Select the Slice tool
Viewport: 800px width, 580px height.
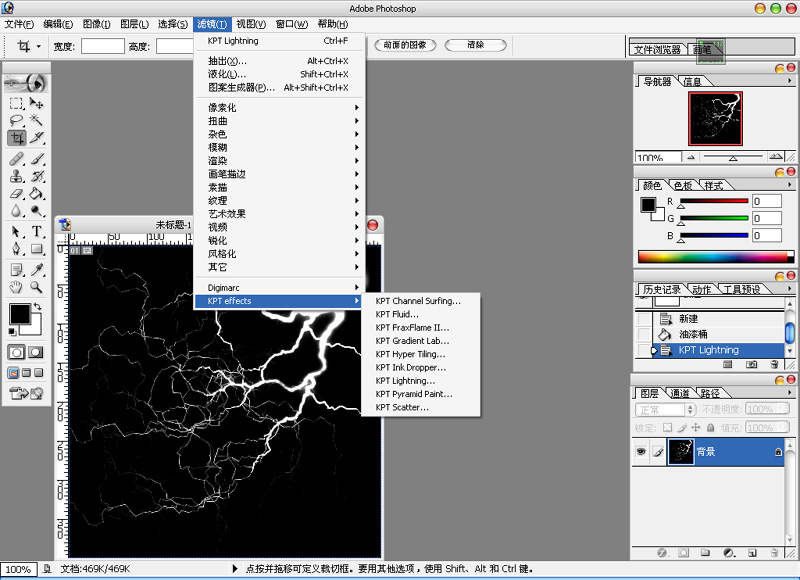pyautogui.click(x=36, y=138)
